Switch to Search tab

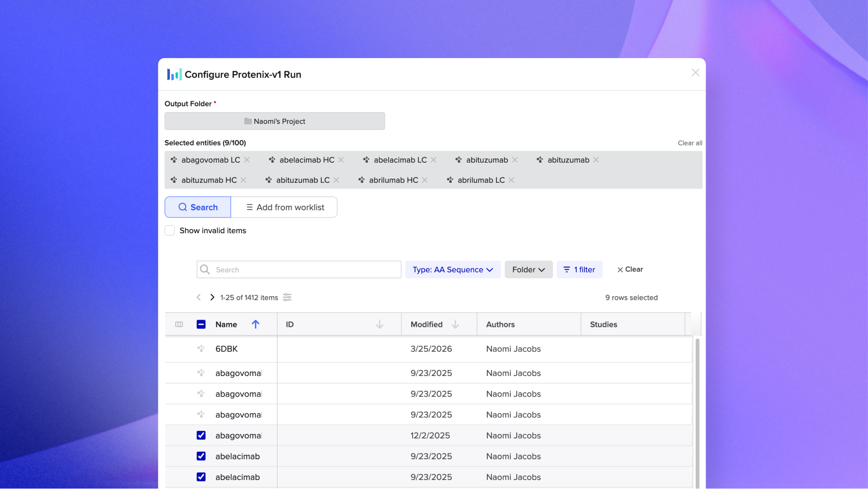tap(198, 207)
